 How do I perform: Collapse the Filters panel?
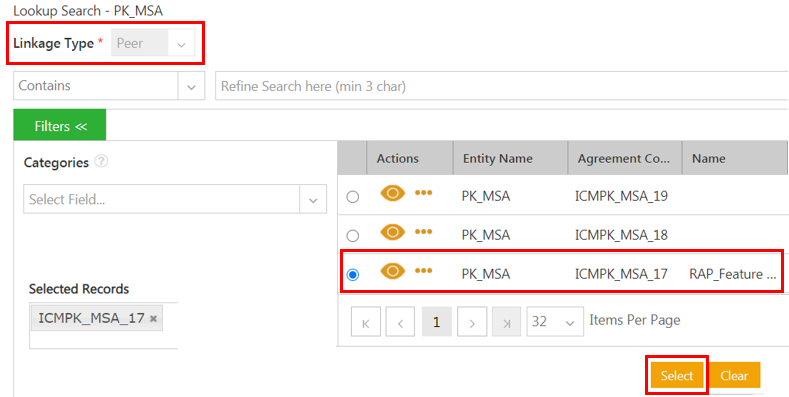click(x=60, y=126)
